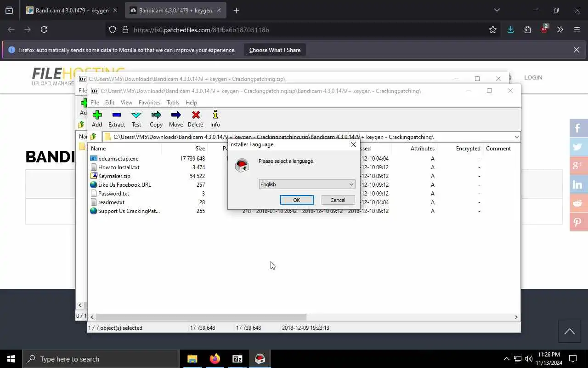Click the Windows search box
This screenshot has width=588, height=368.
point(101,359)
